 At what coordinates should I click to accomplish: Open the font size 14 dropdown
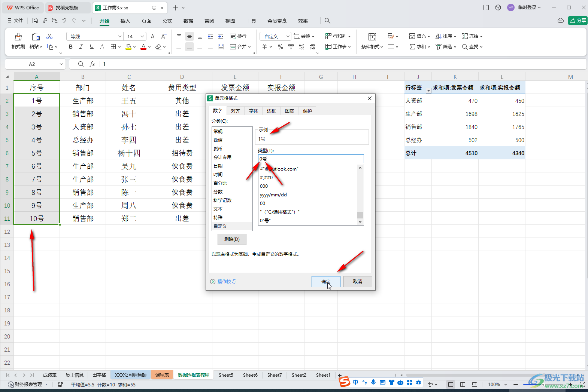pyautogui.click(x=142, y=36)
